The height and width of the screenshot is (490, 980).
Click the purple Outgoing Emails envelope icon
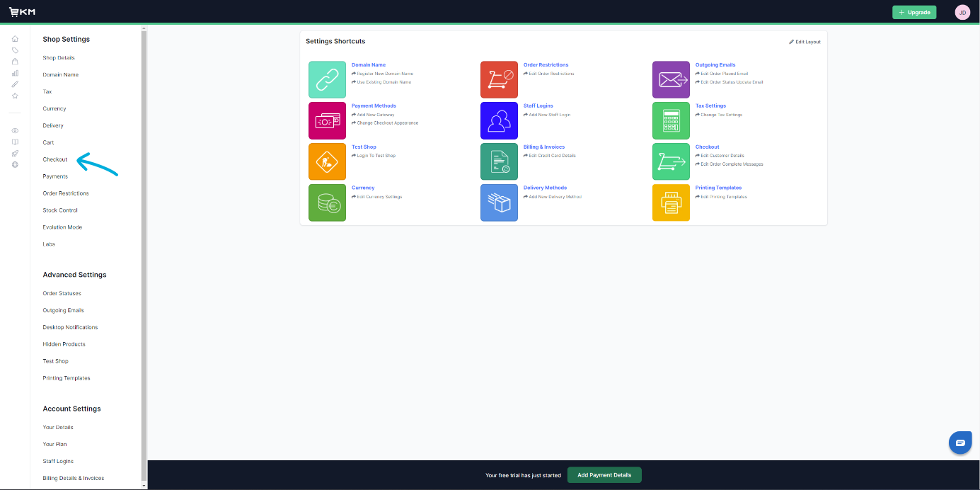coord(671,79)
